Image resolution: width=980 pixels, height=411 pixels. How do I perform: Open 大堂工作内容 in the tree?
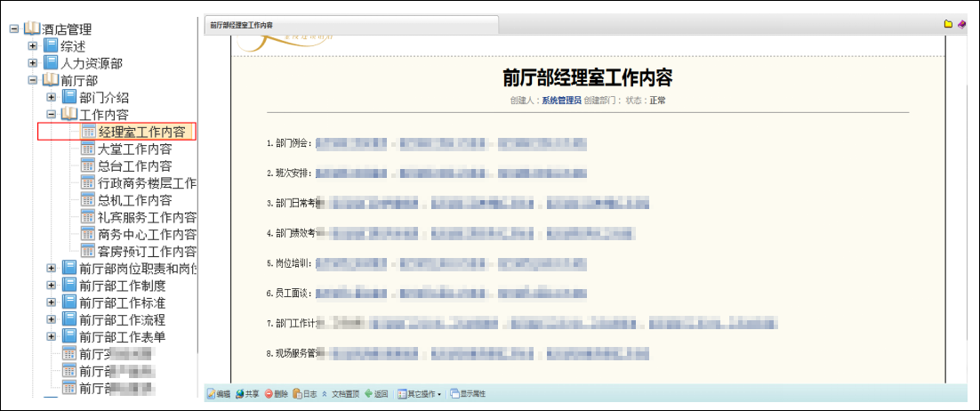[x=133, y=149]
